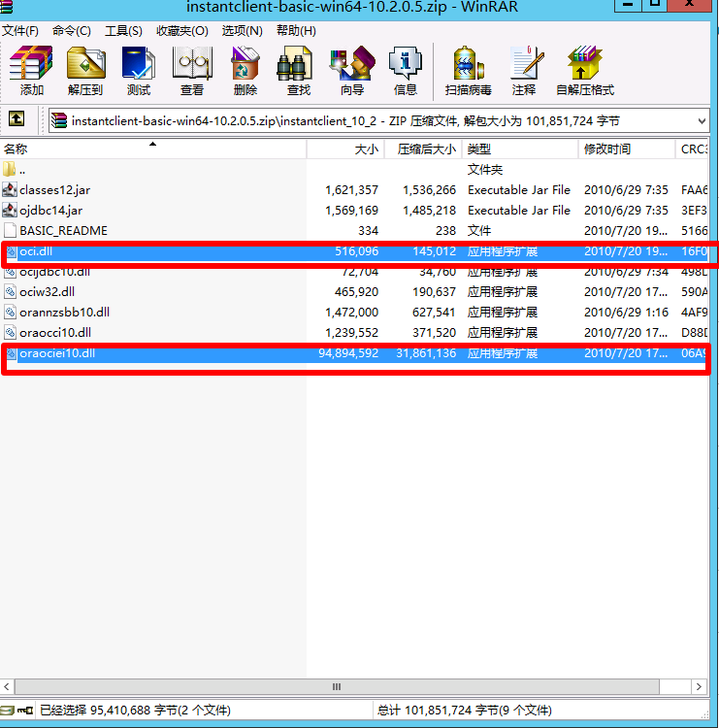Select the ociw32.dll file name

point(47,292)
